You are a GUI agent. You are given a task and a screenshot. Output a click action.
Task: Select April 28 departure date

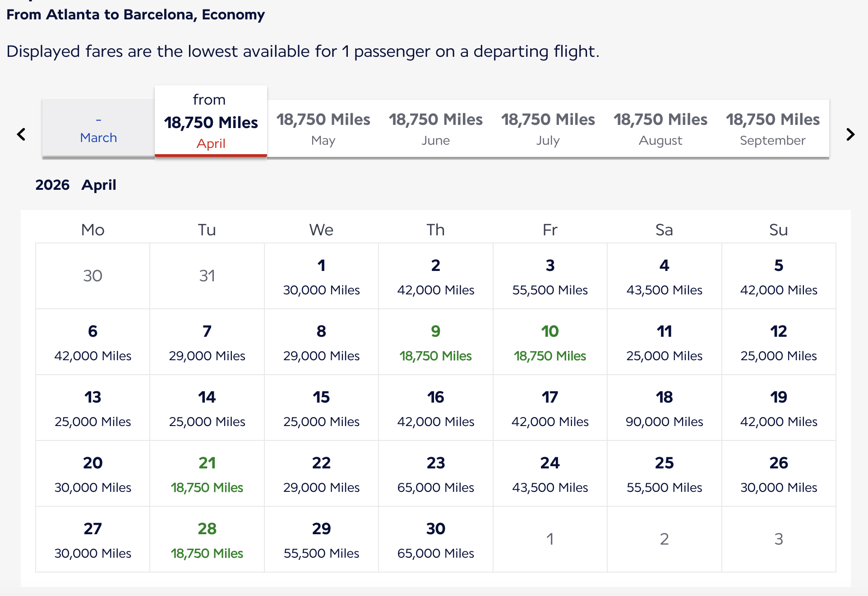pos(207,540)
